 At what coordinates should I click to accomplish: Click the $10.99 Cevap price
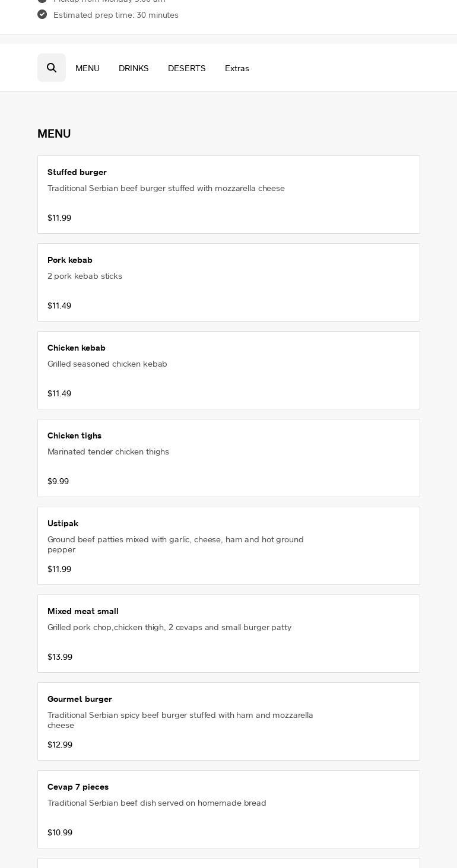[60, 832]
